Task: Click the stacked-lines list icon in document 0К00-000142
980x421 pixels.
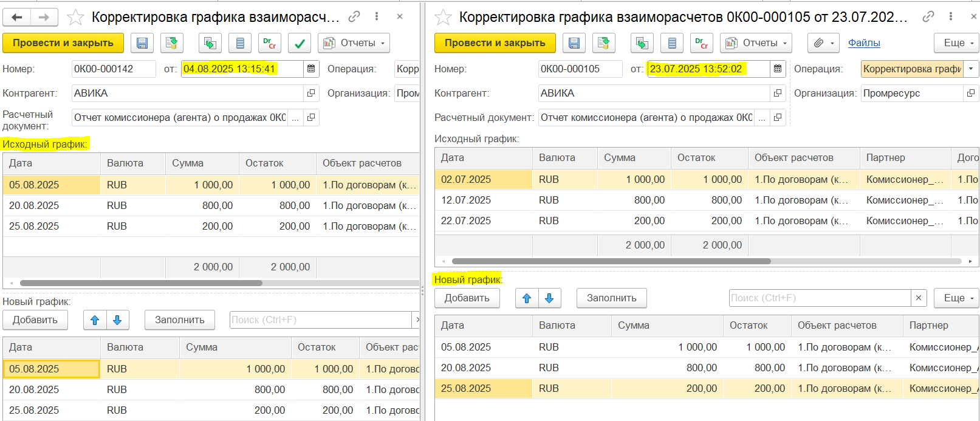Action: pos(240,43)
